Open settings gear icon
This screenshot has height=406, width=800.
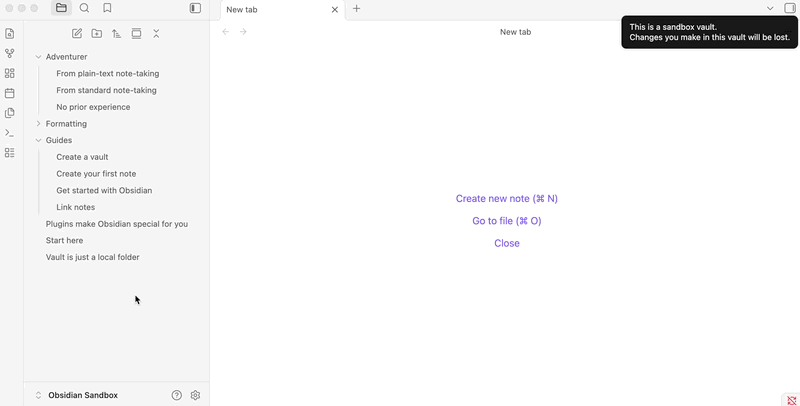195,395
